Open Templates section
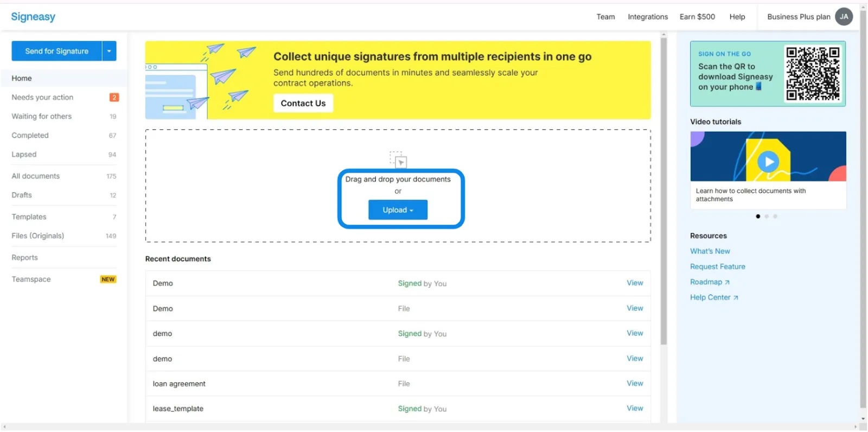 (29, 217)
